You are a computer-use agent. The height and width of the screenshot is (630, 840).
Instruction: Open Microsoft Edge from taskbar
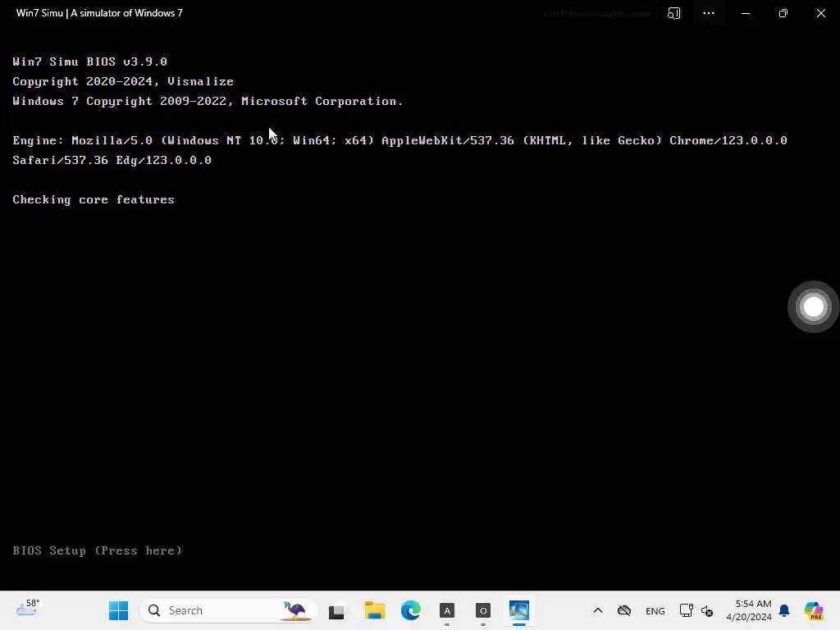(411, 610)
